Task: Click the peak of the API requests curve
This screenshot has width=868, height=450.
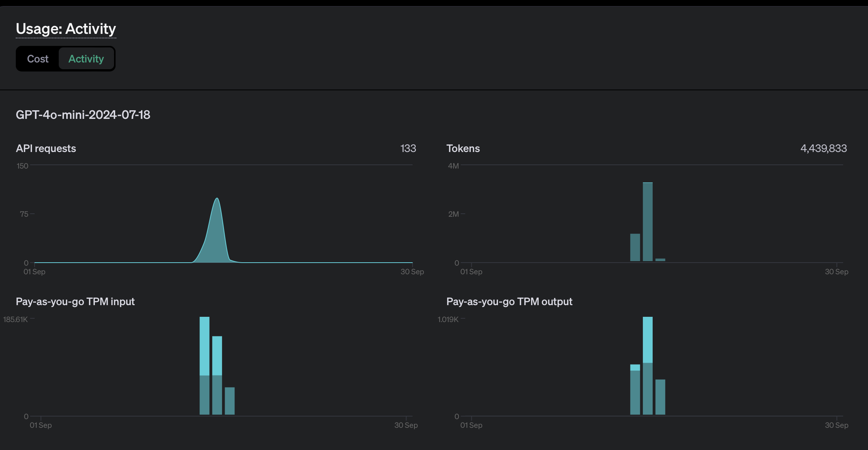Action: 217,199
